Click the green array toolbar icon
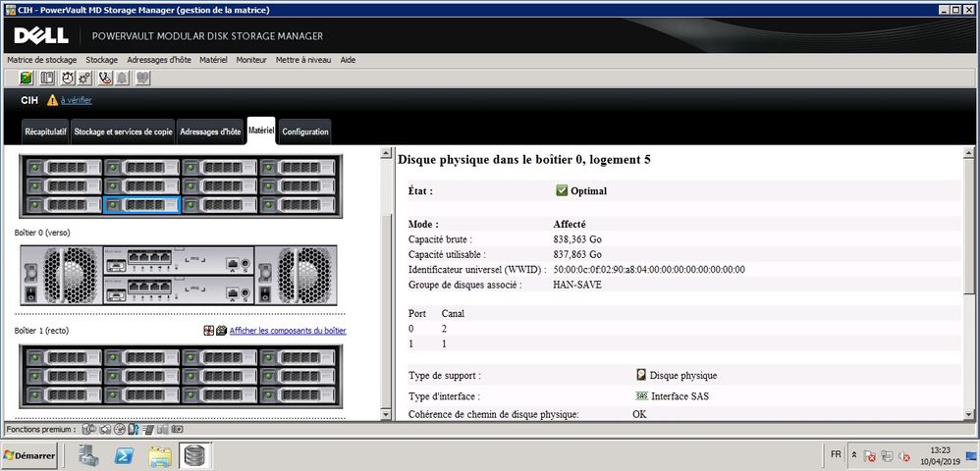Screen dimensions: 980x471 [x=27, y=78]
